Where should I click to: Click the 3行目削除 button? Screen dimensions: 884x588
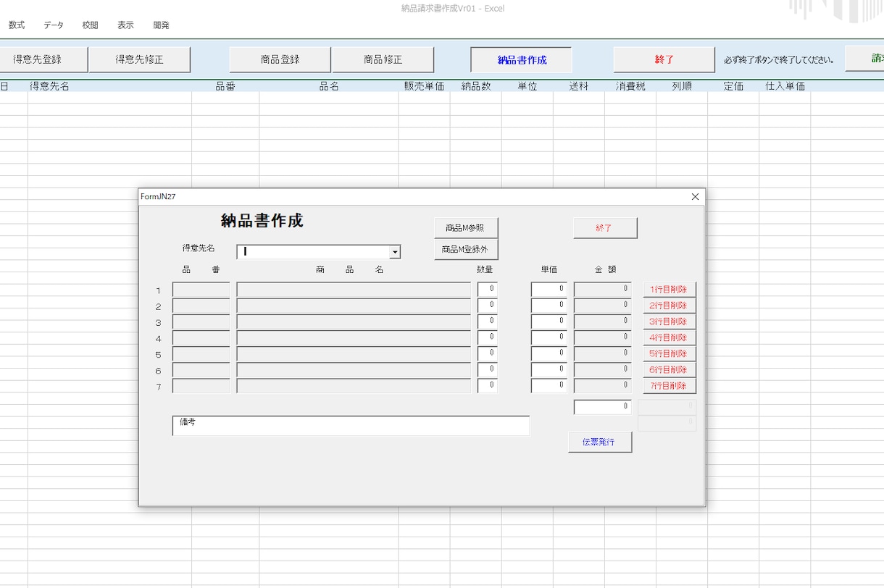pyautogui.click(x=670, y=322)
